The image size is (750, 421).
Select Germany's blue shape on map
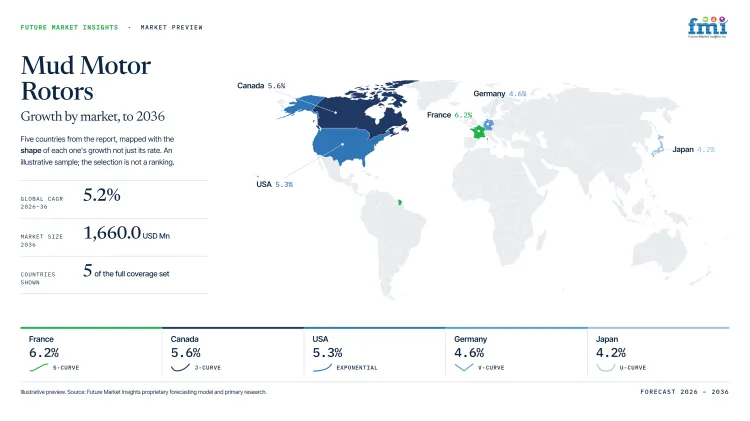point(488,125)
